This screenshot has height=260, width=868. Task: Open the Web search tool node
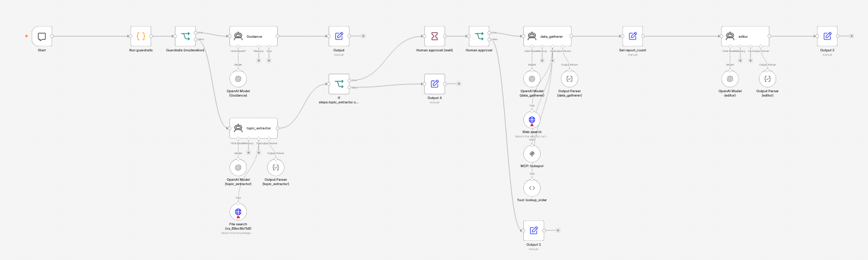[x=532, y=121]
